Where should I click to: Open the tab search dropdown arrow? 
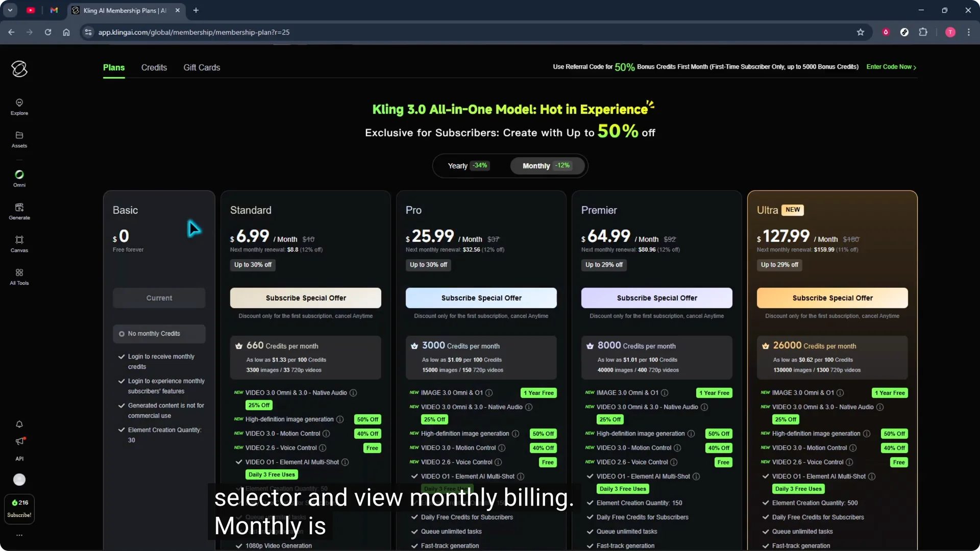click(x=10, y=10)
